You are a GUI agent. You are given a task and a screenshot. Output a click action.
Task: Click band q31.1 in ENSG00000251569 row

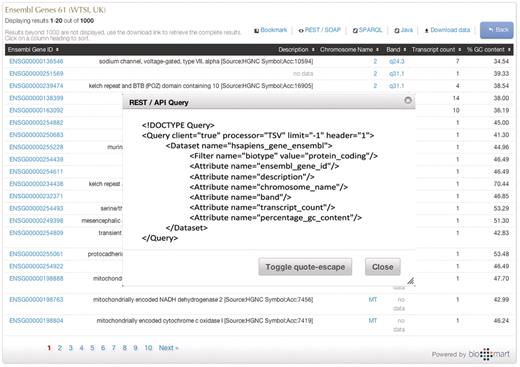click(397, 74)
